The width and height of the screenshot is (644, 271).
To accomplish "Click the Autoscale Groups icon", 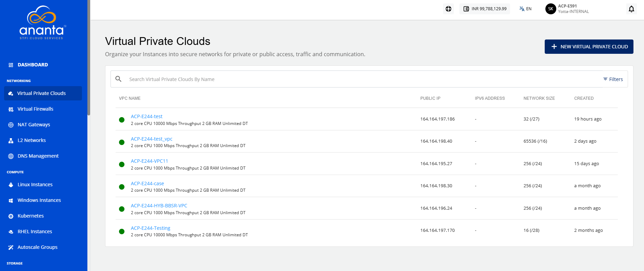I will (11, 248).
